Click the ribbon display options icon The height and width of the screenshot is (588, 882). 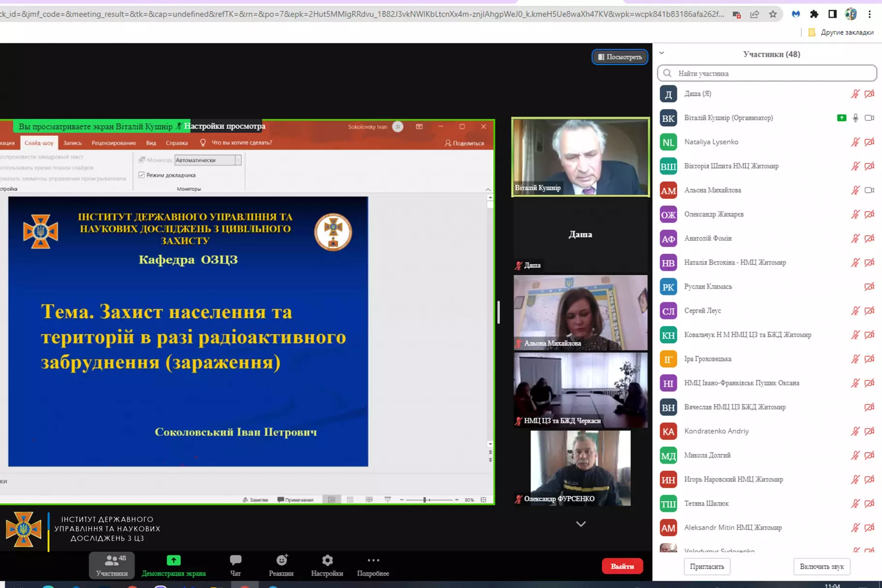419,127
